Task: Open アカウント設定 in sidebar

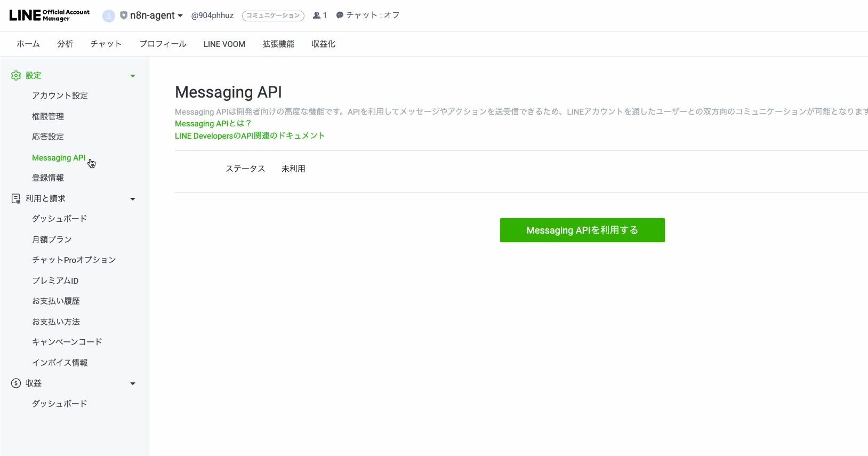Action: (x=60, y=95)
